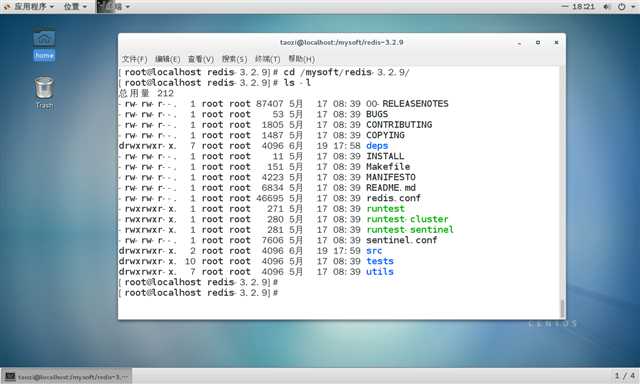Image resolution: width=640 pixels, height=384 pixels.
Task: Click the 46695 file size value
Action: coord(269,198)
